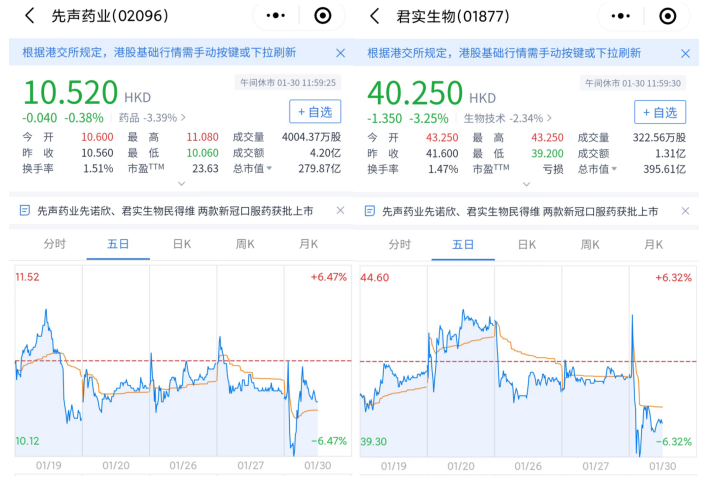This screenshot has height=484, width=704.
Task: Click 君实生物(01877) title
Action: tap(453, 16)
